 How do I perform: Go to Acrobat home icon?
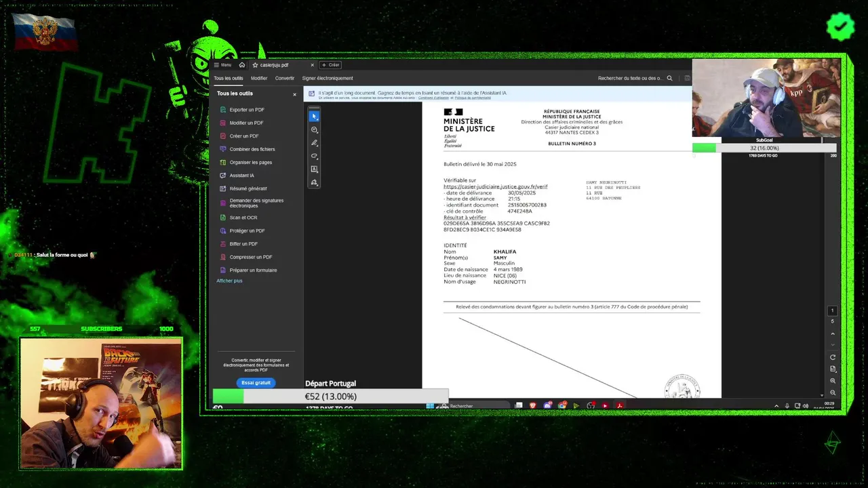[242, 65]
